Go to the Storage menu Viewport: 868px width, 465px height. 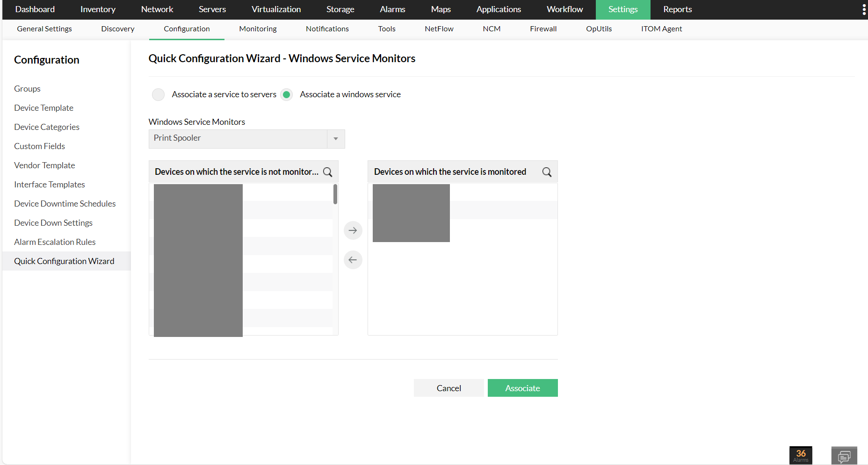(x=340, y=9)
